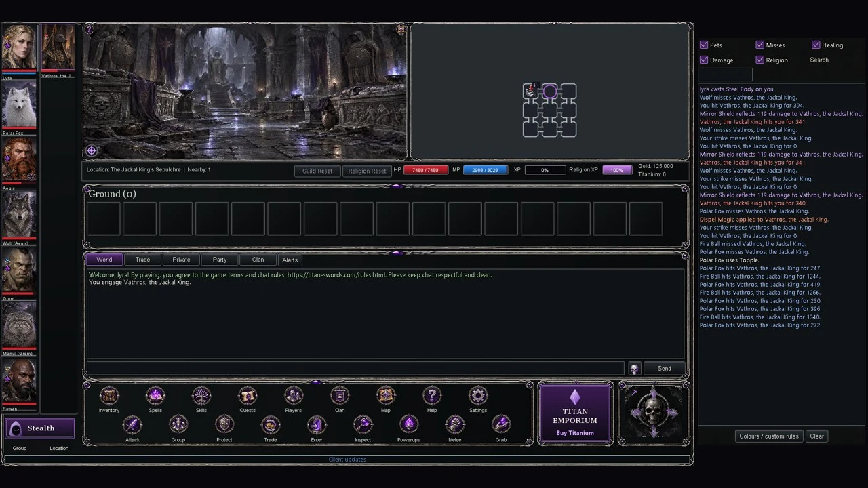Click the Religion Reset button
The width and height of the screenshot is (868, 488).
(367, 171)
